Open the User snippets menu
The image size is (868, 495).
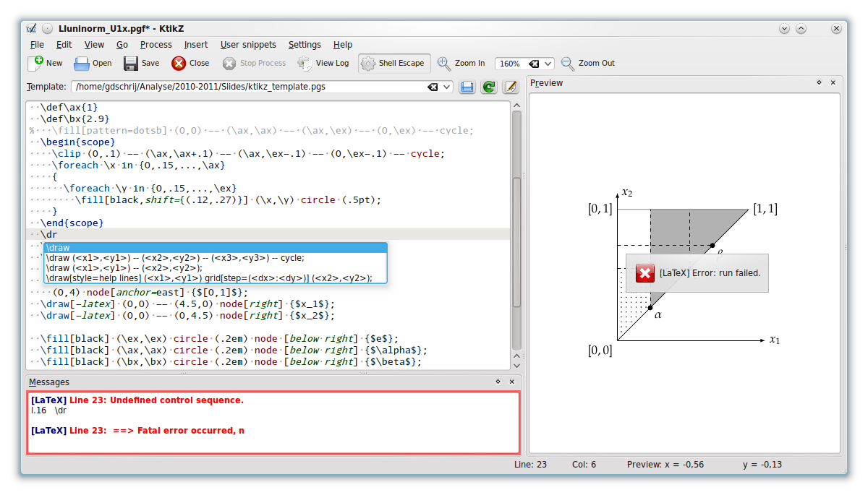tap(248, 44)
